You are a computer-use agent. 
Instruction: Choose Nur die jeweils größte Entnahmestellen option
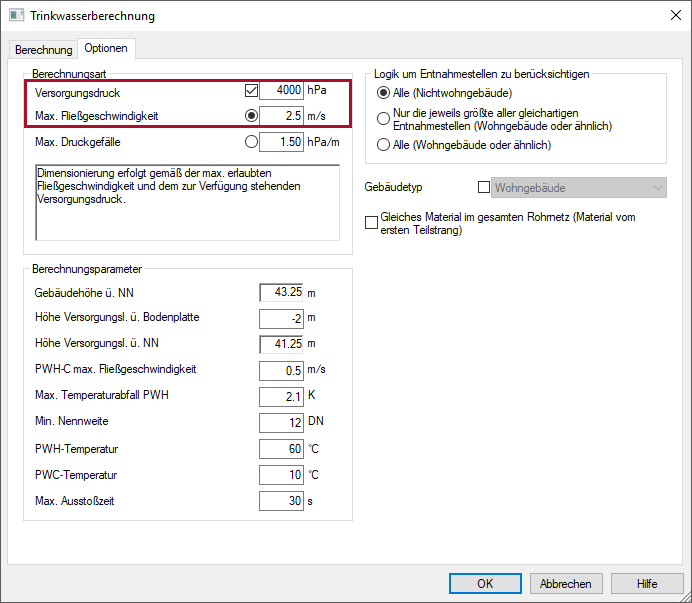tap(383, 118)
